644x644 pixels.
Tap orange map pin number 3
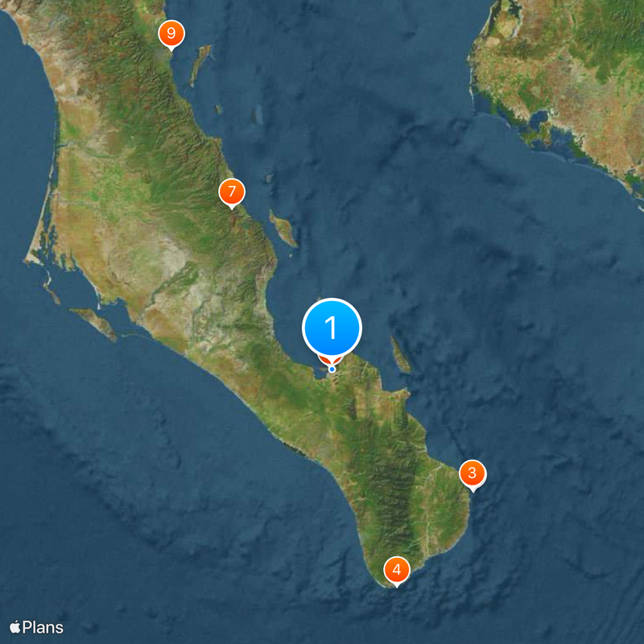(x=473, y=474)
